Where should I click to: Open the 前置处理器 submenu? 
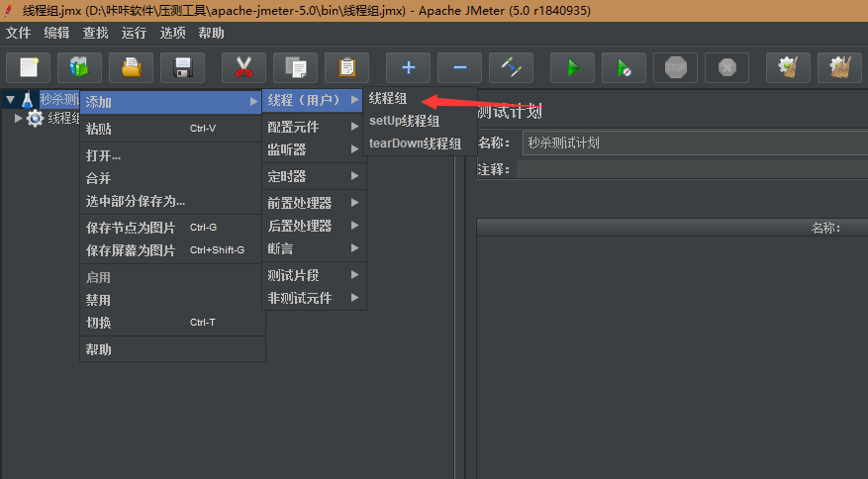click(313, 203)
